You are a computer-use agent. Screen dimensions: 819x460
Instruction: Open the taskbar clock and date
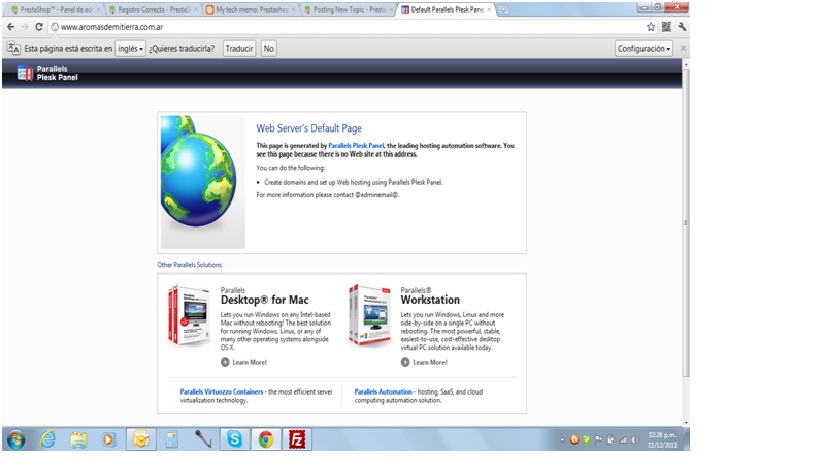tap(662, 440)
